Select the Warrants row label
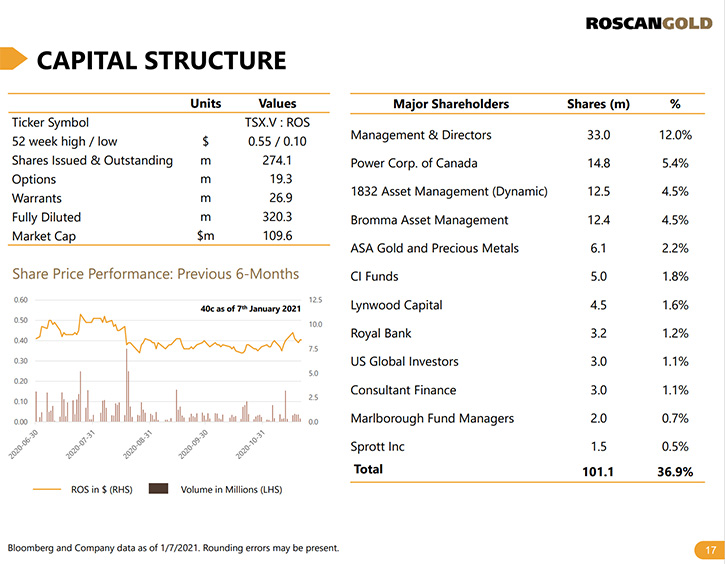 37,198
